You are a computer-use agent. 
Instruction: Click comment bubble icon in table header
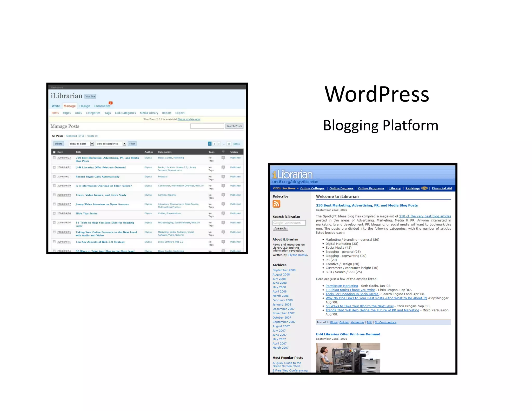(223, 152)
